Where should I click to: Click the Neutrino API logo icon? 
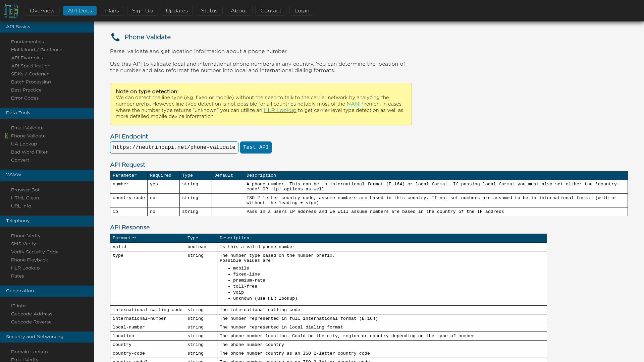pyautogui.click(x=11, y=11)
